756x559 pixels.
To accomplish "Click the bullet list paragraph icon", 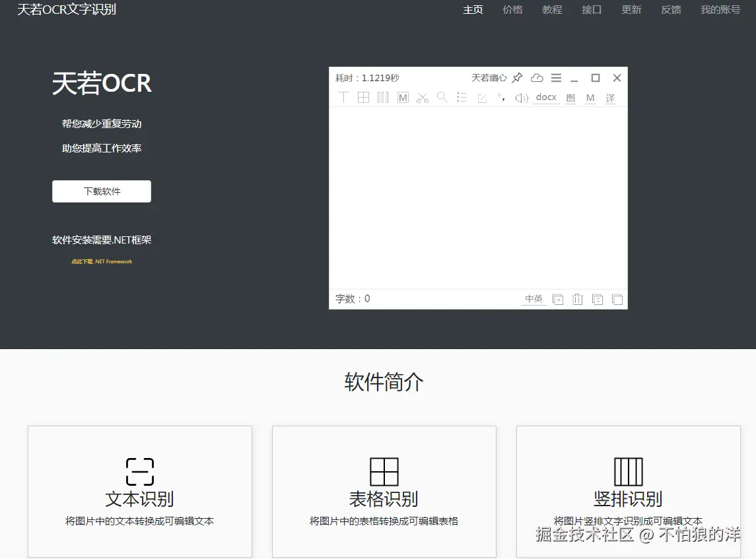I will [462, 97].
